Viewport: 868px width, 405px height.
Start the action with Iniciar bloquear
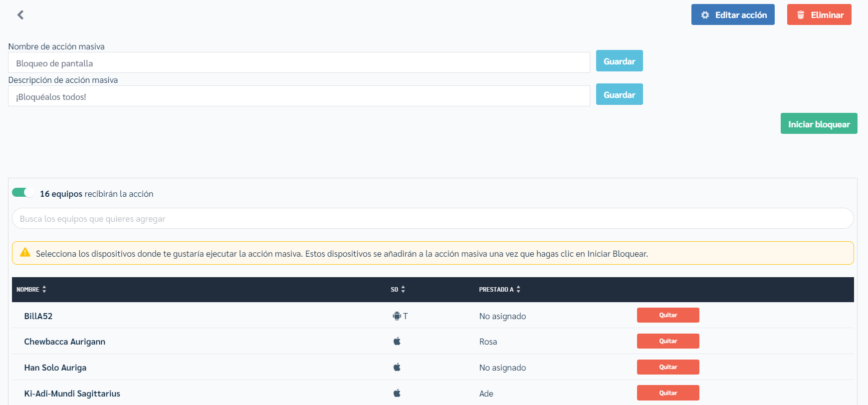click(x=819, y=123)
